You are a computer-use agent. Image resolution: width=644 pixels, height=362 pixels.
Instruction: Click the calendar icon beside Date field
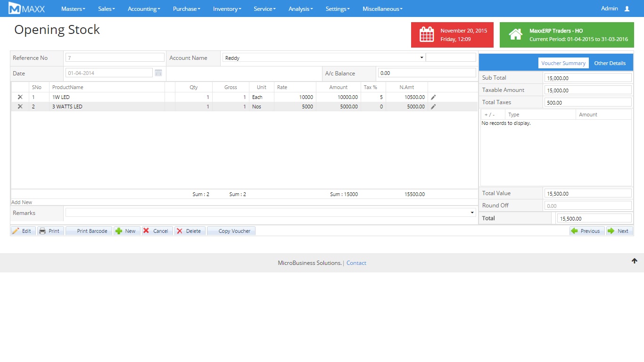(158, 73)
